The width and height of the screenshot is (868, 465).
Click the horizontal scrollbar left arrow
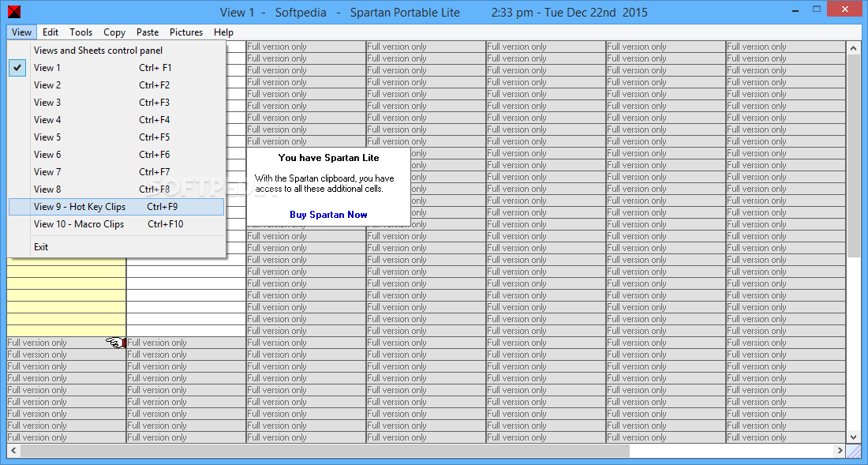tap(14, 450)
